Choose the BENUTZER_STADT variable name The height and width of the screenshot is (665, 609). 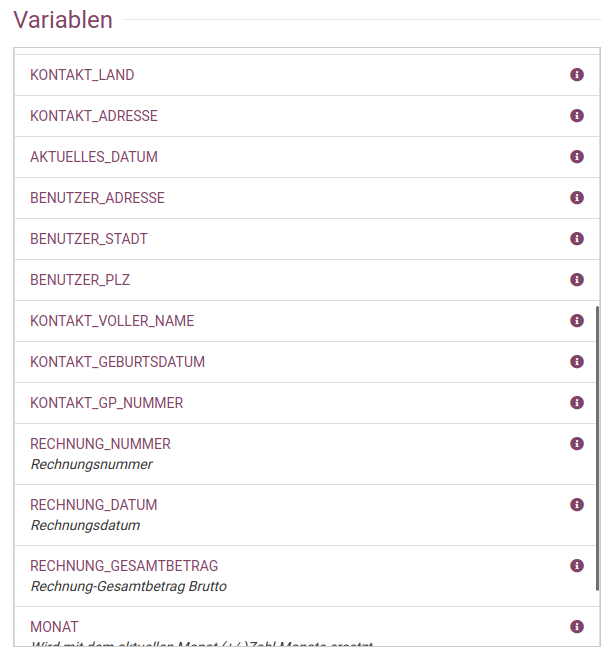(x=89, y=239)
